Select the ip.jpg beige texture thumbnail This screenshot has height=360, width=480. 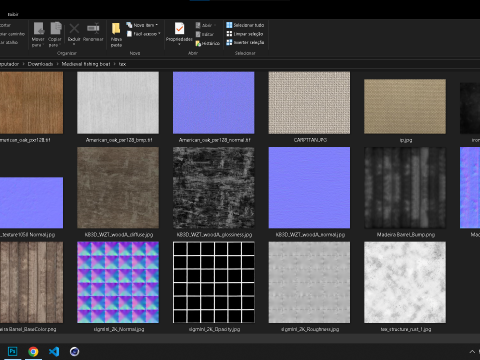coord(405,106)
